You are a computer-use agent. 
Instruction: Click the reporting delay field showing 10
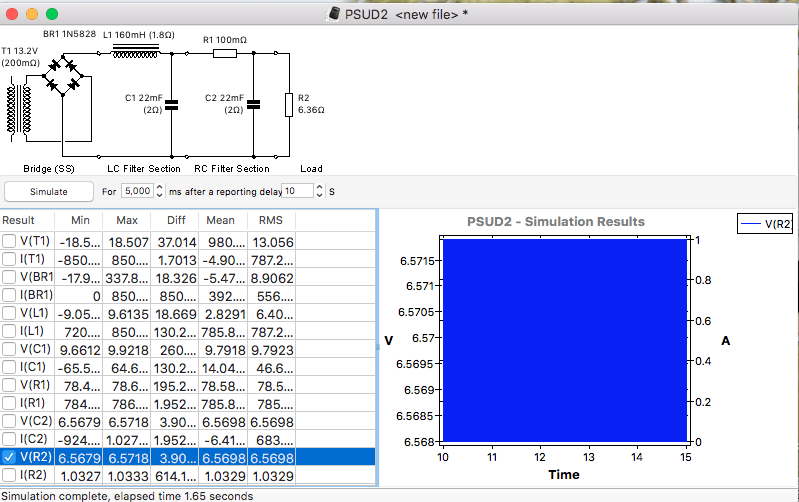click(x=297, y=191)
